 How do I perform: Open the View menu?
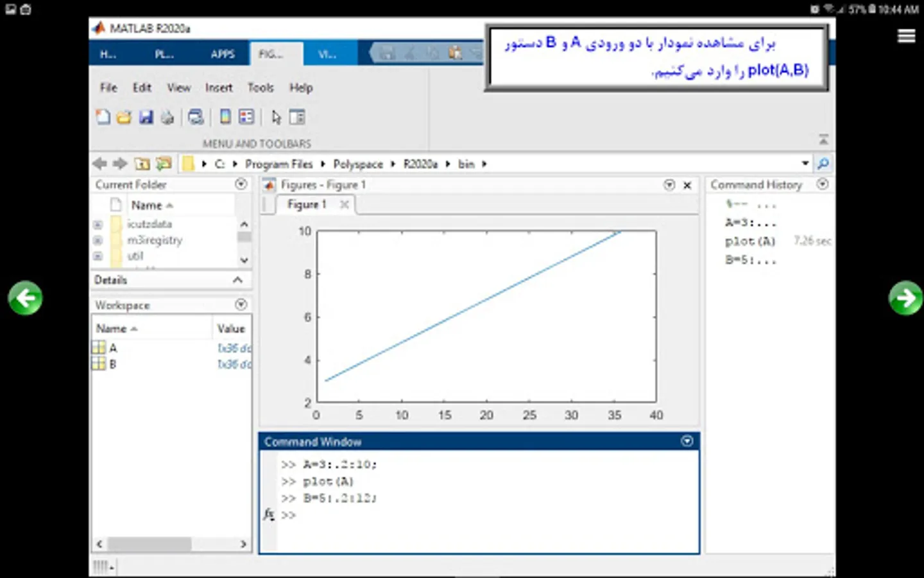[179, 87]
